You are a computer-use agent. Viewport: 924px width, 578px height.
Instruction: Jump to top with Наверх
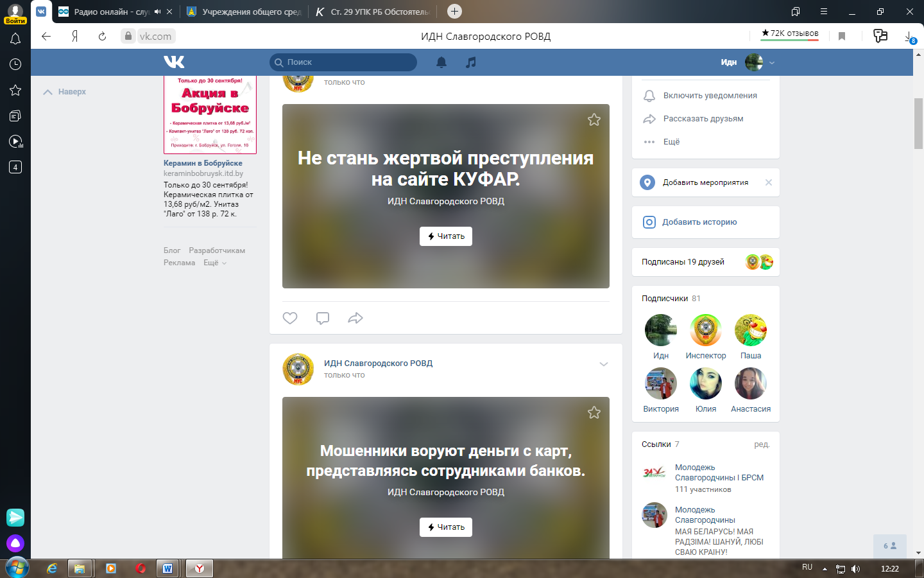coord(64,92)
